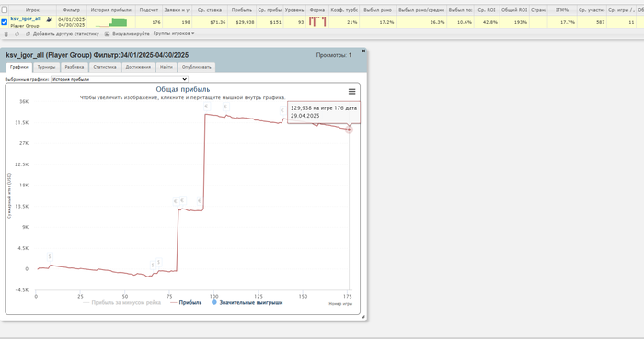Click the significant win marker above game 8

point(50,256)
